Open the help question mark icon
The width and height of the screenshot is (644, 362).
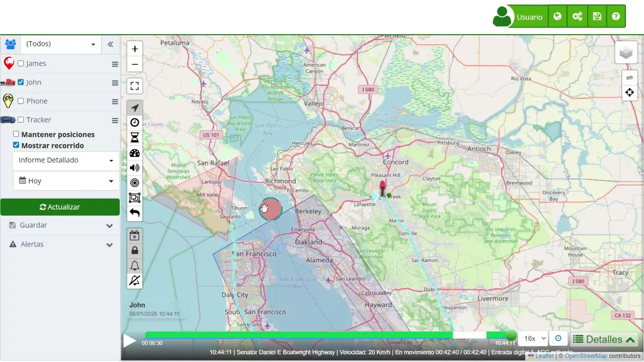coord(616,17)
